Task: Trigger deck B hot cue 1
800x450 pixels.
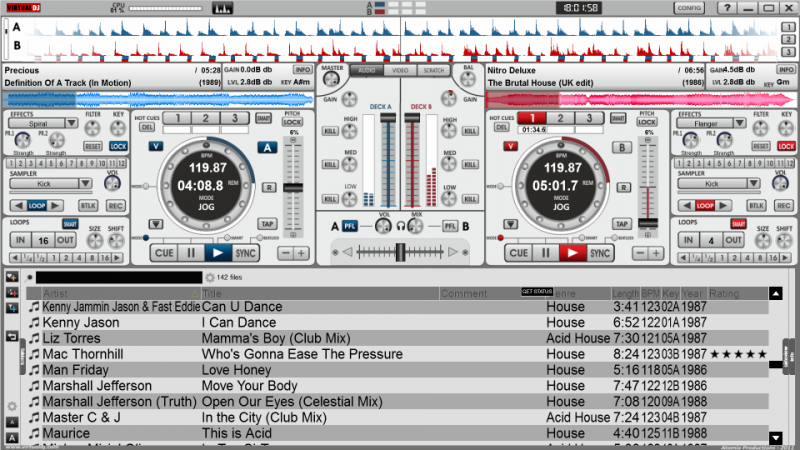Action: point(531,118)
